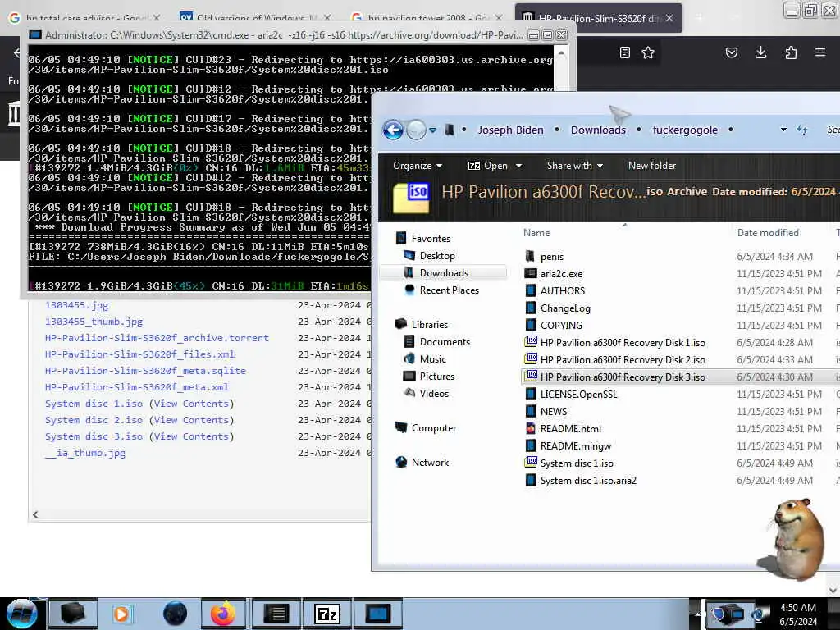Click the Firefox Pocket save icon
This screenshot has width=840, height=630.
pos(731,52)
